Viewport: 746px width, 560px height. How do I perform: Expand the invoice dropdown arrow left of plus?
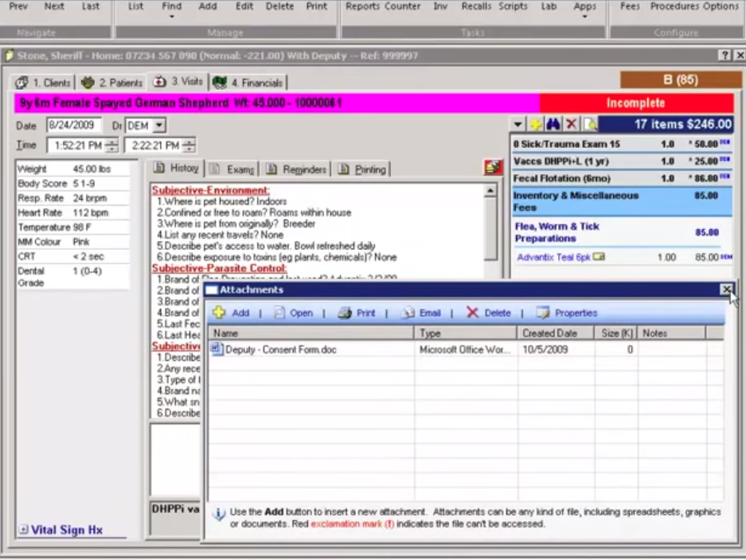tap(518, 125)
